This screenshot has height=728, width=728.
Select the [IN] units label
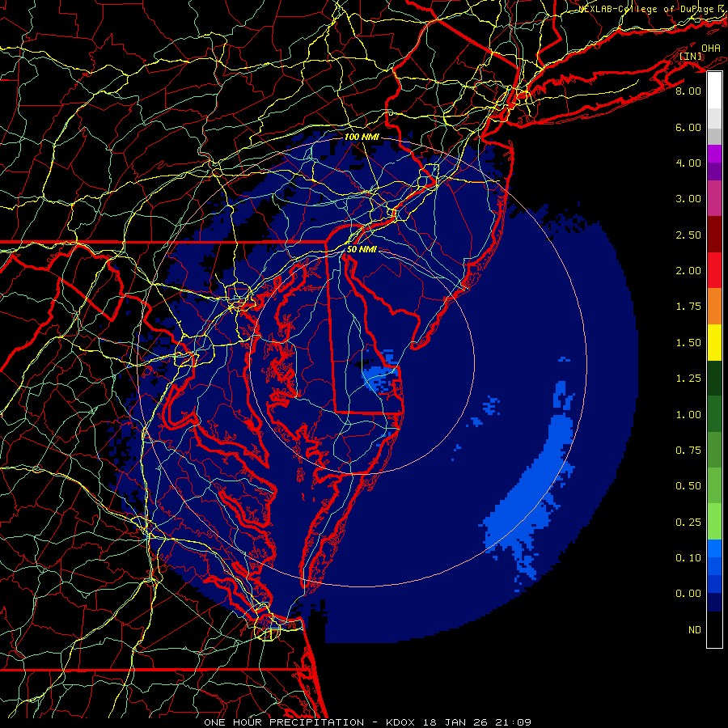(x=691, y=57)
